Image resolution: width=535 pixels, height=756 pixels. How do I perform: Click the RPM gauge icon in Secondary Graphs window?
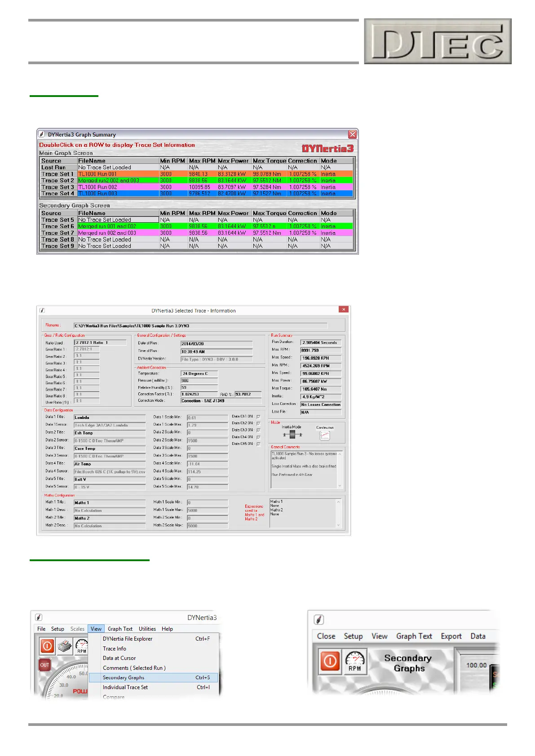click(x=354, y=661)
